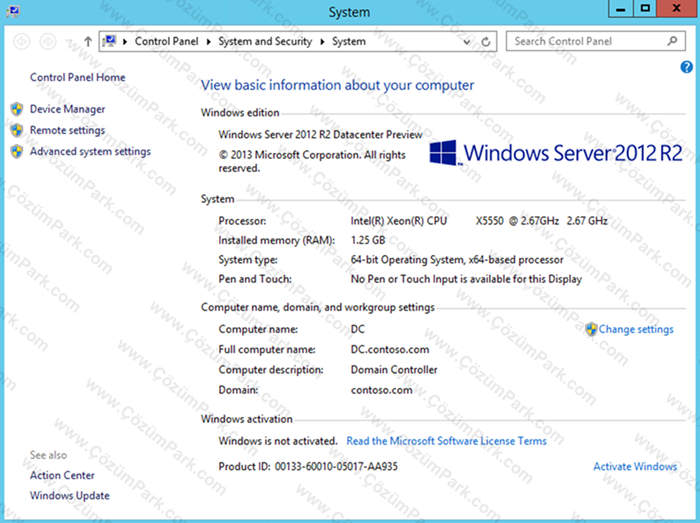Read the Microsoft Software License Terms
Image resolution: width=700 pixels, height=523 pixels.
(446, 441)
